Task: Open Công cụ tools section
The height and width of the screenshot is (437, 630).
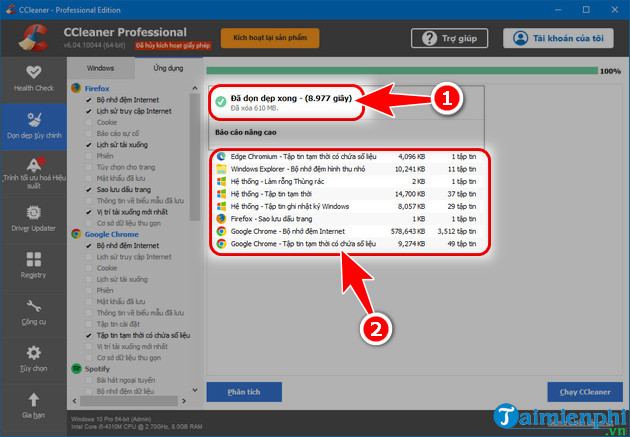Action: [33, 313]
